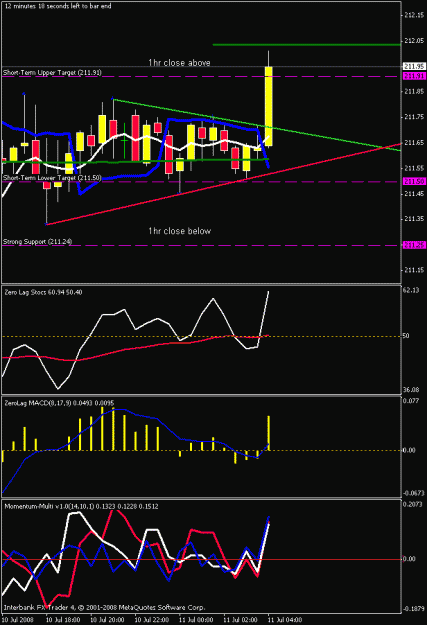Screen dimensions: 427x625
Task: Click the stochastic 50 level label
Action: [x=406, y=336]
